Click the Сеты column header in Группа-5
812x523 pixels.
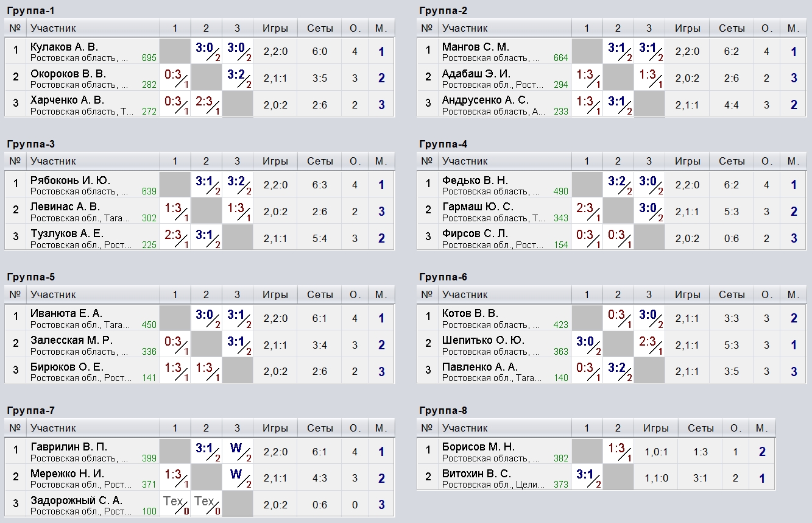point(320,294)
